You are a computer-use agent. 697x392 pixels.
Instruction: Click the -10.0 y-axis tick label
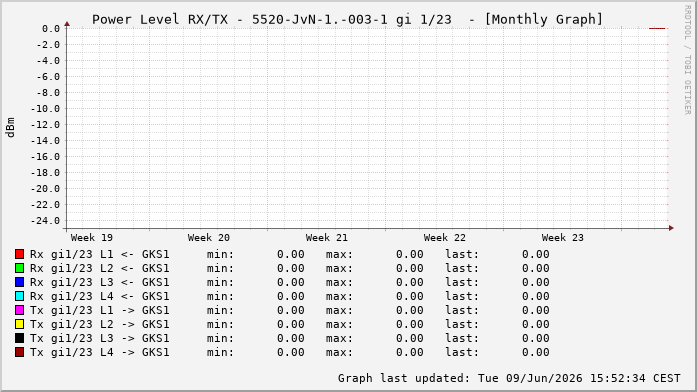(x=45, y=109)
